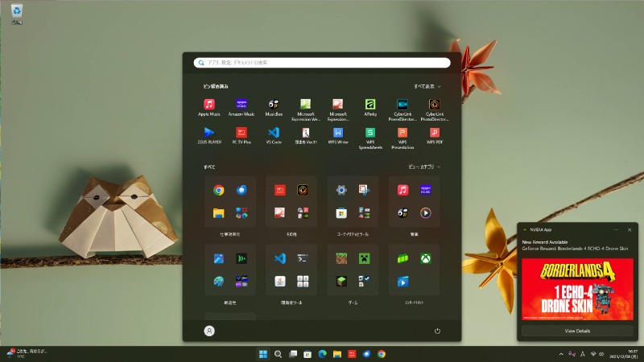Click the Windows Start button in taskbar
The width and height of the screenshot is (644, 362).
[x=263, y=354]
